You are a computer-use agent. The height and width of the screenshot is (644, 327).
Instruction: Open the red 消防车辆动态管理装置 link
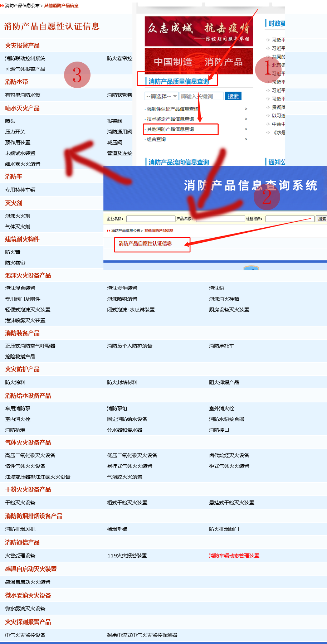point(234,556)
